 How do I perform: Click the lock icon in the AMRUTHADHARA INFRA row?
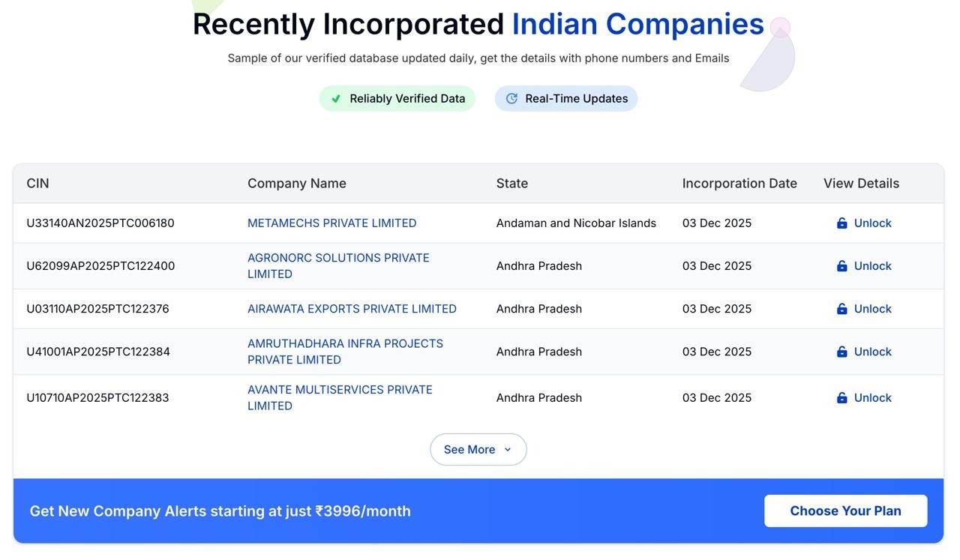pos(841,352)
